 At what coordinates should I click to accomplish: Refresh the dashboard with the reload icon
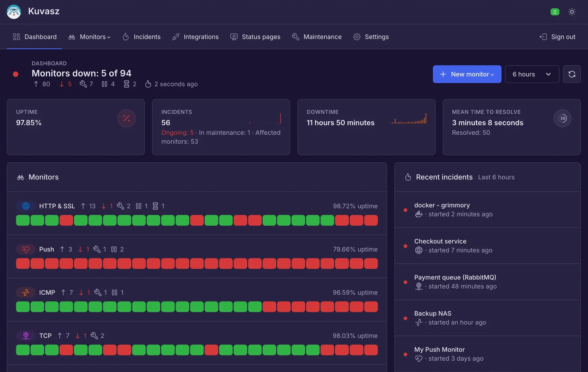point(572,74)
